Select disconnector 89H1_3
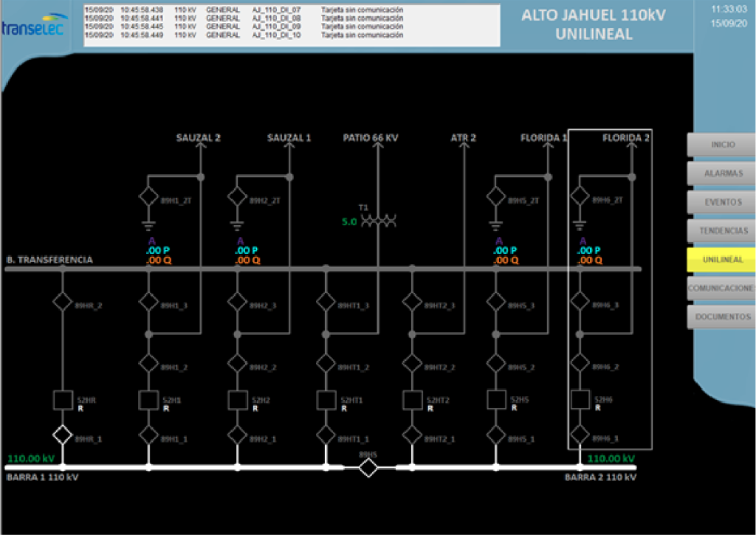 click(x=148, y=302)
